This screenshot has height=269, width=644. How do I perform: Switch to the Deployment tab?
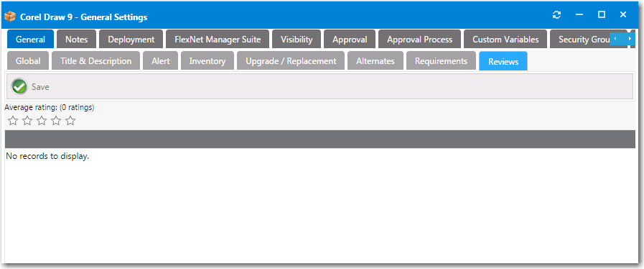tap(131, 39)
